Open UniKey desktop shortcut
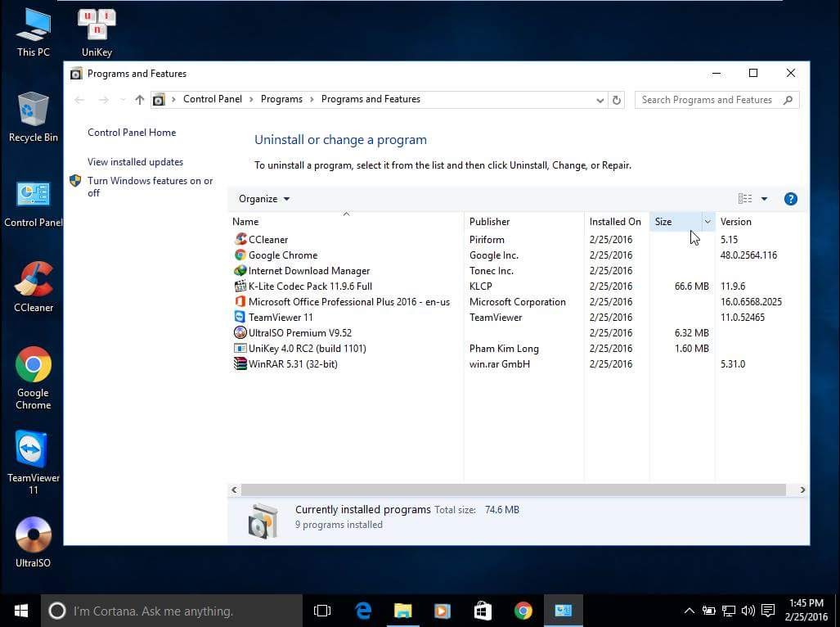 pyautogui.click(x=97, y=32)
